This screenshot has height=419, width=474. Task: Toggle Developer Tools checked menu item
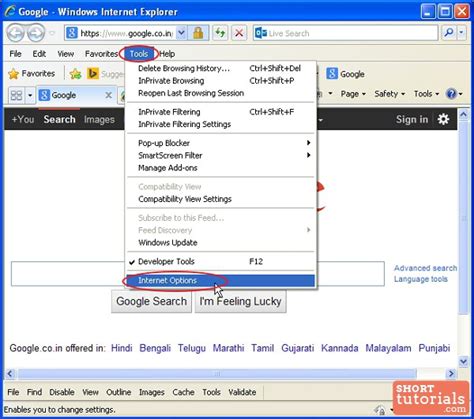pos(220,261)
